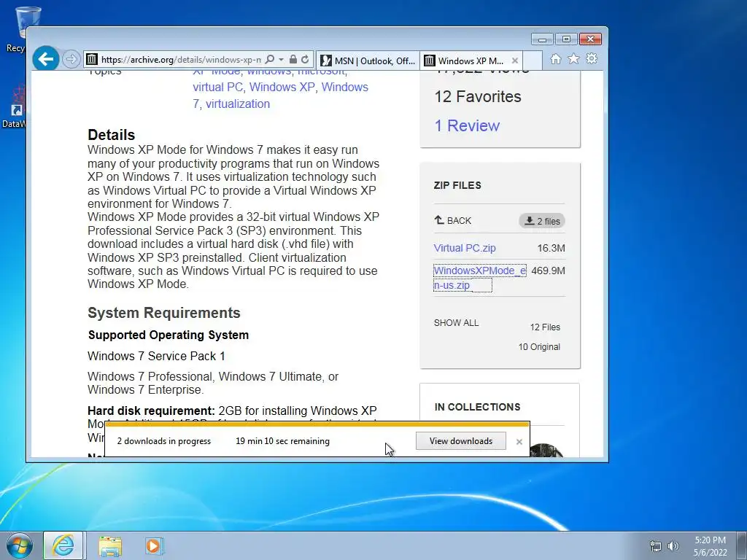Open the Tools gear menu

[x=592, y=58]
